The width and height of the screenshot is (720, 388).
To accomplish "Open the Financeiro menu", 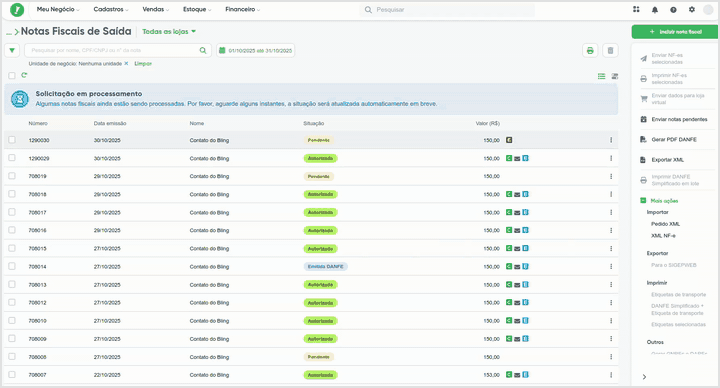I will tap(242, 9).
